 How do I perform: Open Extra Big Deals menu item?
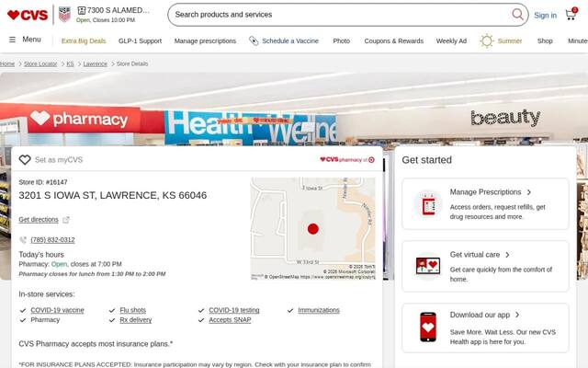click(x=84, y=40)
